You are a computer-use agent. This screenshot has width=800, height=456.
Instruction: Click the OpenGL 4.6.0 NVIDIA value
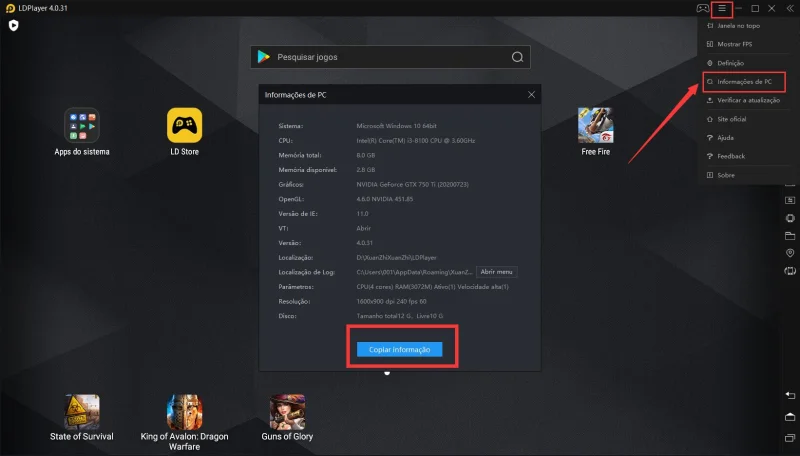point(385,199)
